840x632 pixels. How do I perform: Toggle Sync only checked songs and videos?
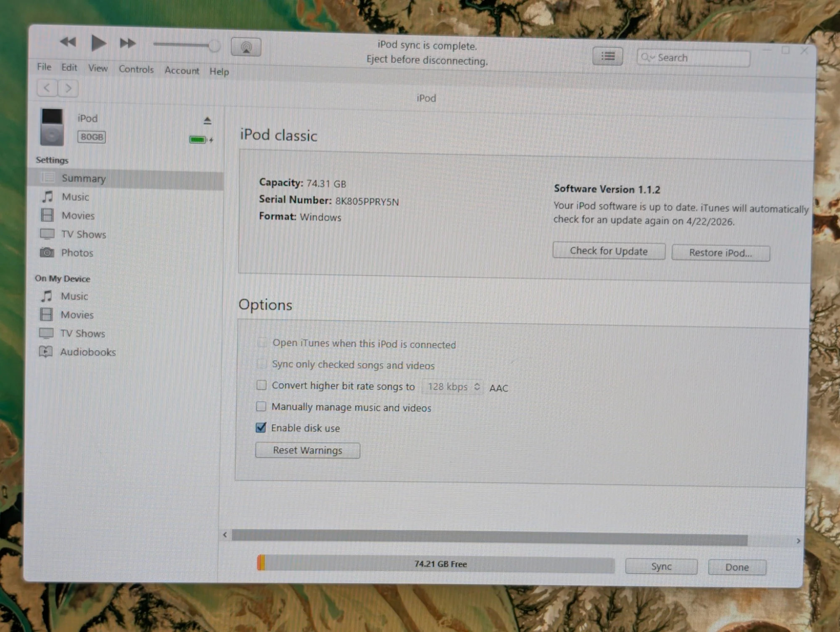[262, 364]
